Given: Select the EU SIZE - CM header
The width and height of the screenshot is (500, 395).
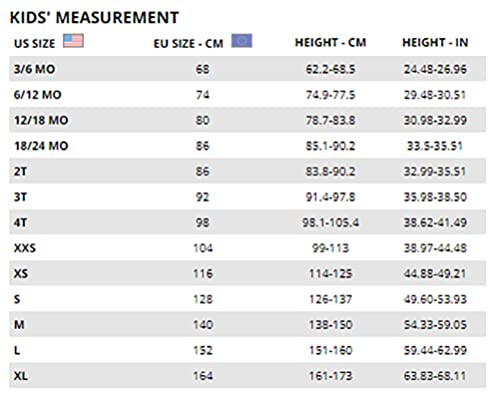Looking at the screenshot, I should [x=188, y=44].
